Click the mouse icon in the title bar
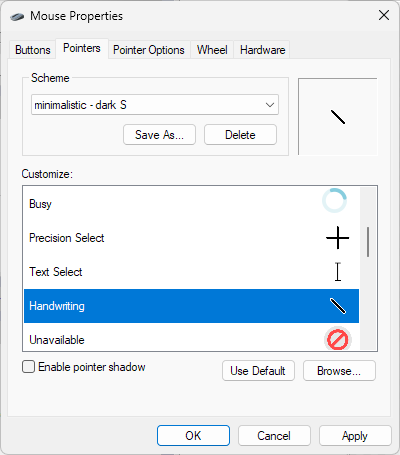This screenshot has width=400, height=455. pos(17,16)
